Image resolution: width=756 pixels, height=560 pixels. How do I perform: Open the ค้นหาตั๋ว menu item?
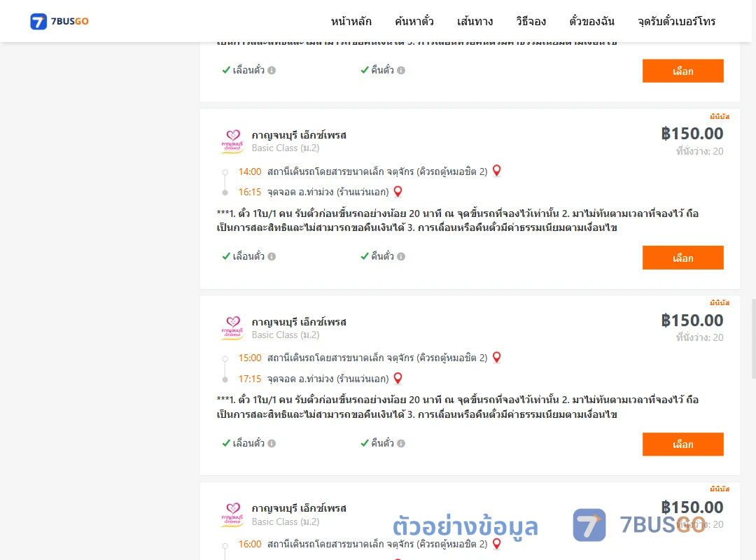click(414, 22)
